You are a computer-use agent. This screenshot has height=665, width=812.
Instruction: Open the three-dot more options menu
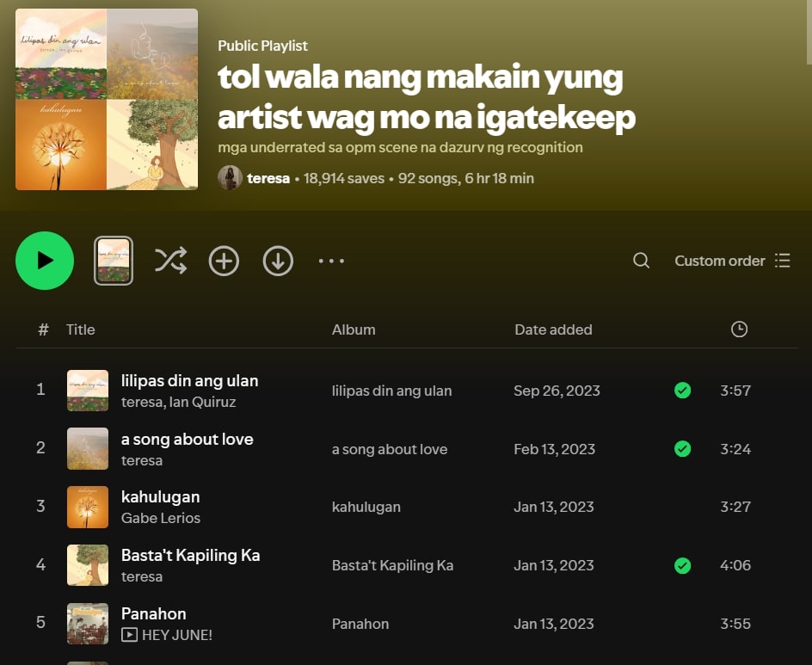331,261
